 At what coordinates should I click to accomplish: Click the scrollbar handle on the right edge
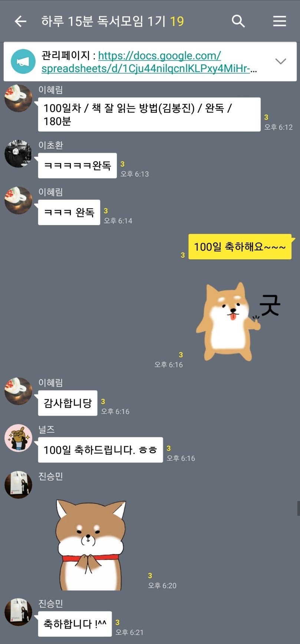point(299,508)
